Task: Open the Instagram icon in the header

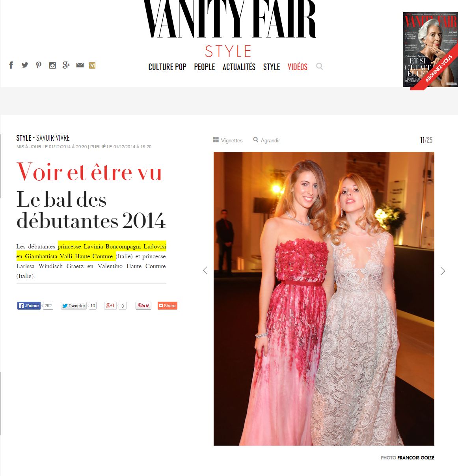Action: tap(52, 65)
